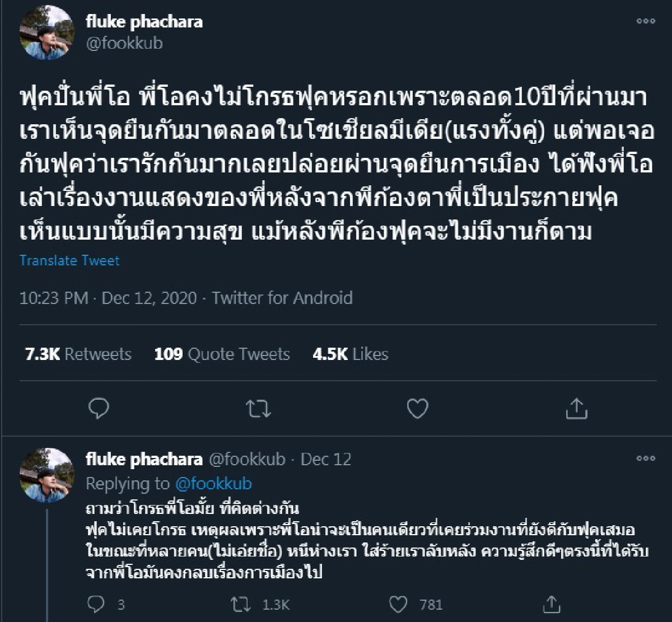
Task: Open the Dec 12 timestamp on the reply
Action: [326, 460]
